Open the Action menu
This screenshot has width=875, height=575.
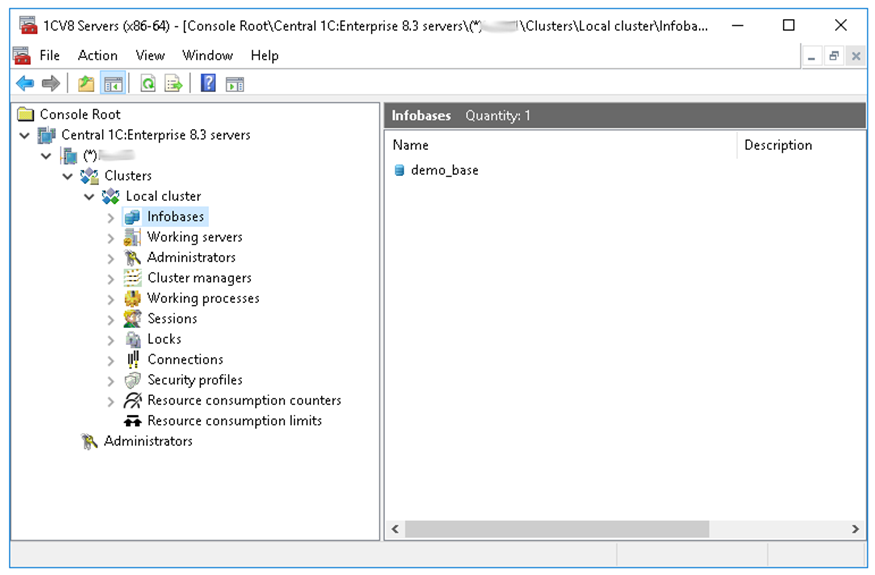pos(97,55)
